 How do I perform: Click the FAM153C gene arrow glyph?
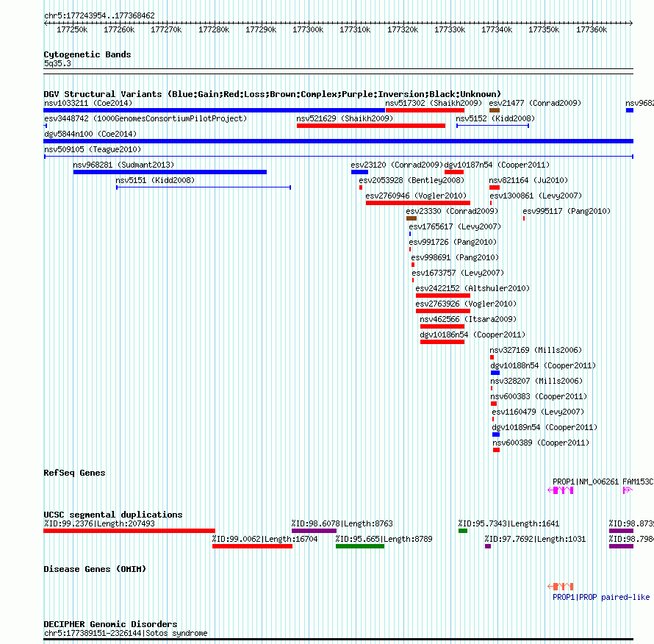[628, 490]
